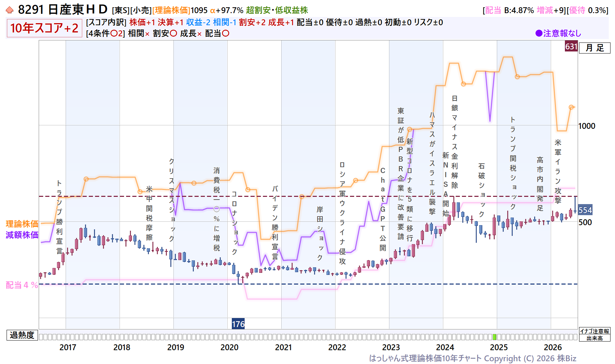Click the 2023 year label
Screen dimensions: 615x364
click(391, 347)
